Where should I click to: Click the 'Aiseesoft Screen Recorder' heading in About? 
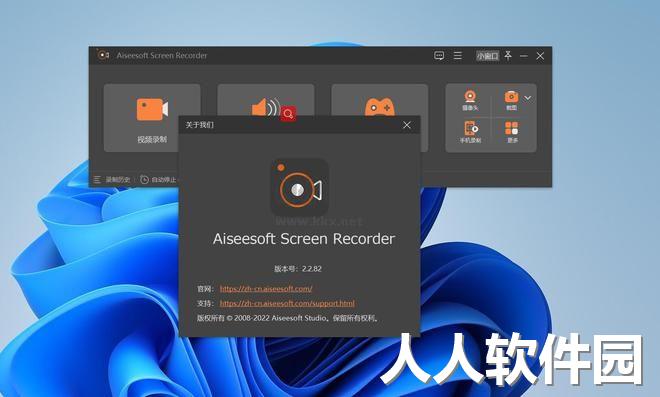[304, 239]
